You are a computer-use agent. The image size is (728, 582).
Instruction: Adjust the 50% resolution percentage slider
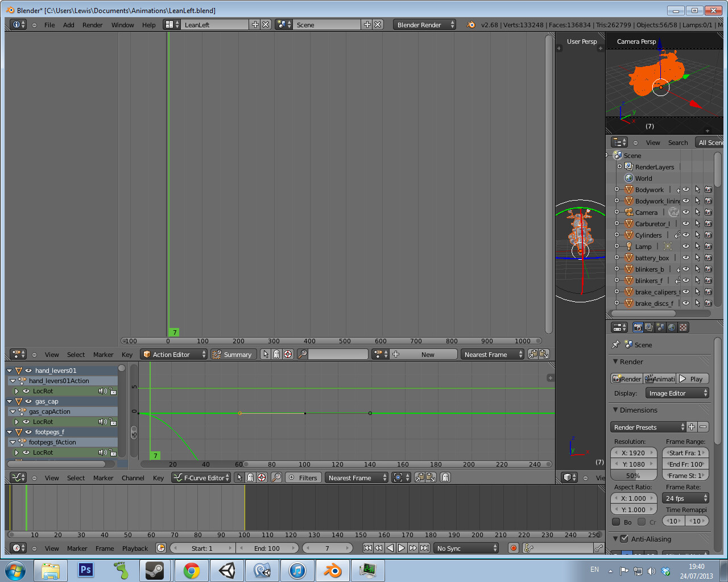pyautogui.click(x=633, y=475)
